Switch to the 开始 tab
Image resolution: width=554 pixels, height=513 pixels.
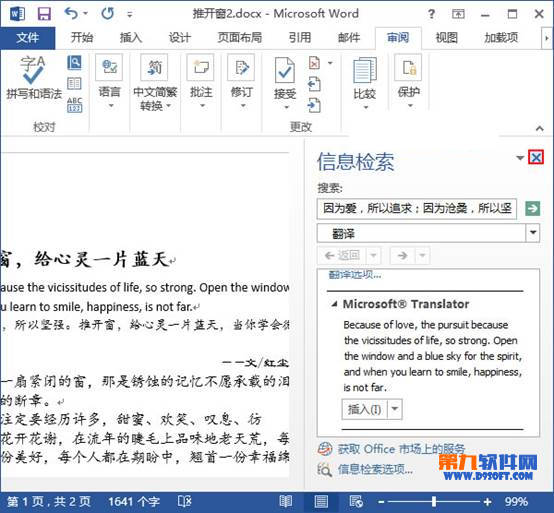pos(82,37)
